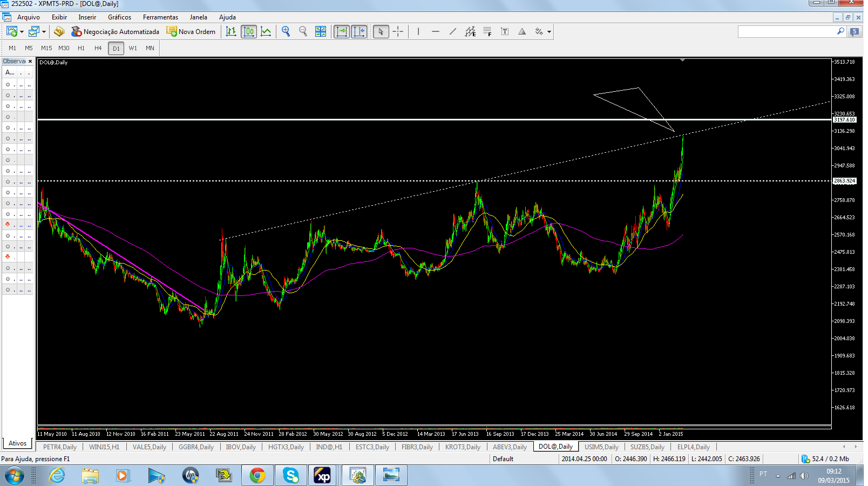The height and width of the screenshot is (486, 868).
Task: Toggle chart shift from right border
Action: click(x=359, y=31)
